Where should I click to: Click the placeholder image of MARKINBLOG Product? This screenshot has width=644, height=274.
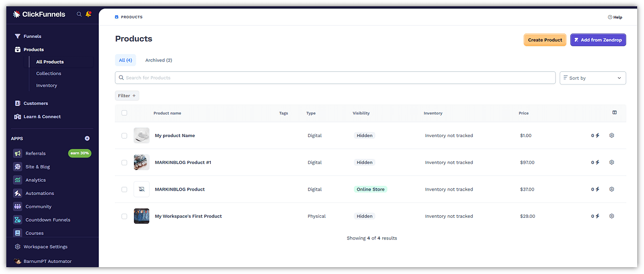141,189
